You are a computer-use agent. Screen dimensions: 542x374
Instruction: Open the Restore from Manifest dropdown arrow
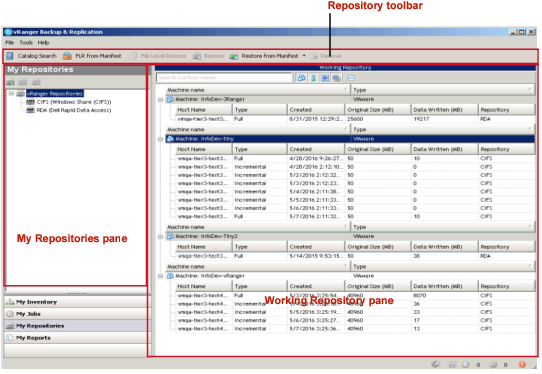304,56
